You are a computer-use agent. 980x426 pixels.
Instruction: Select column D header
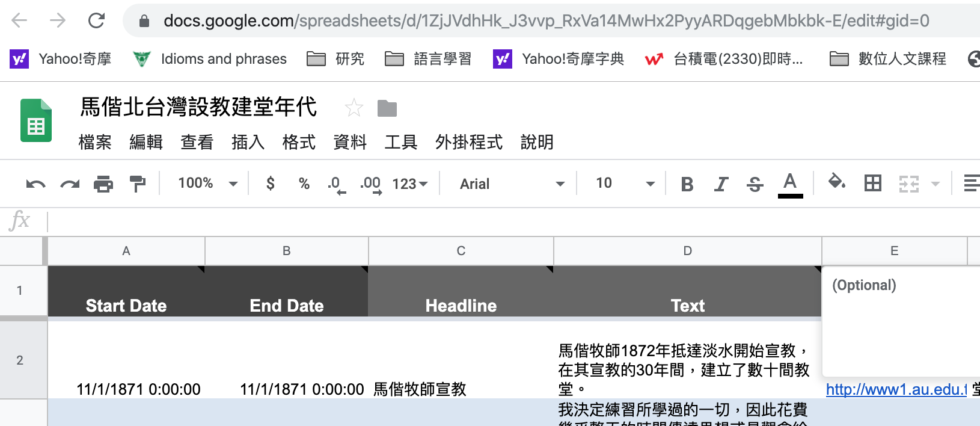[x=688, y=251]
